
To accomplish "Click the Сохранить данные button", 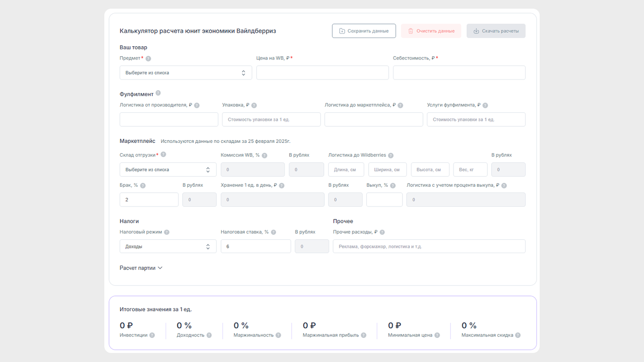I will pos(364,31).
